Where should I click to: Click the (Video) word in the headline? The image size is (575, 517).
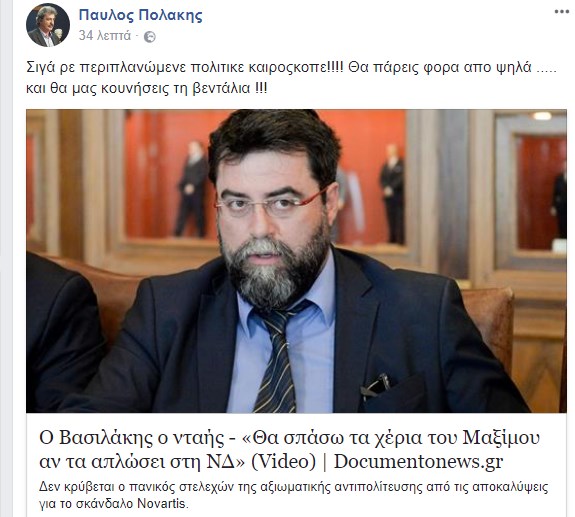click(283, 462)
